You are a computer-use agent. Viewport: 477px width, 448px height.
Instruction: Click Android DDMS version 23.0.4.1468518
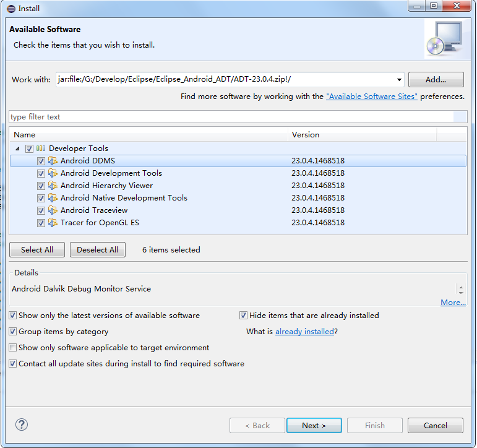coord(318,161)
